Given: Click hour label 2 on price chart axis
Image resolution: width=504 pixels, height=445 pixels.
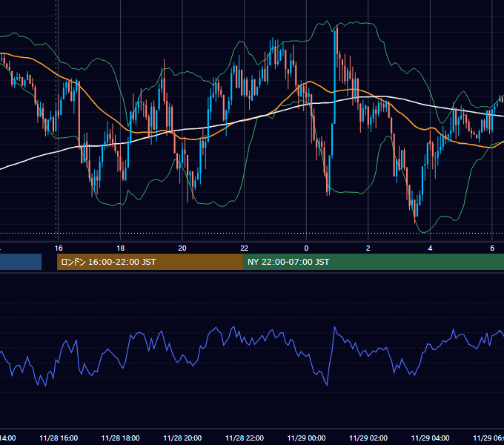Looking at the screenshot, I should [x=368, y=248].
